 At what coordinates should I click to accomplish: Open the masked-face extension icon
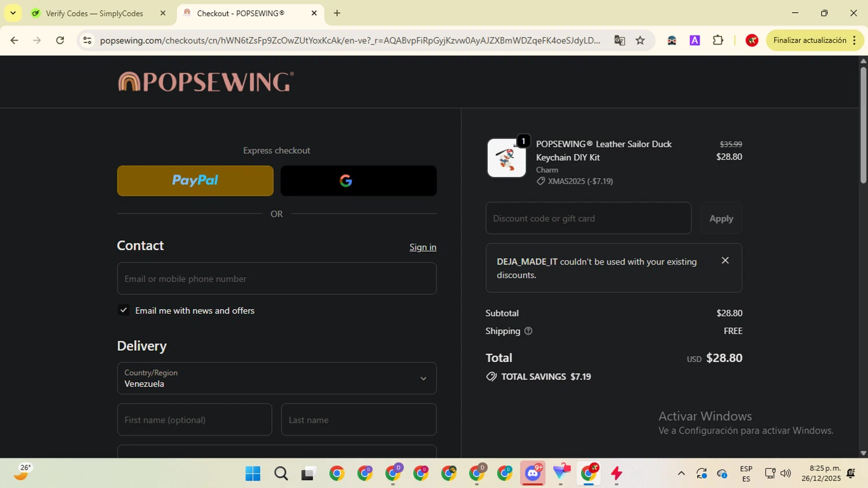coord(672,41)
